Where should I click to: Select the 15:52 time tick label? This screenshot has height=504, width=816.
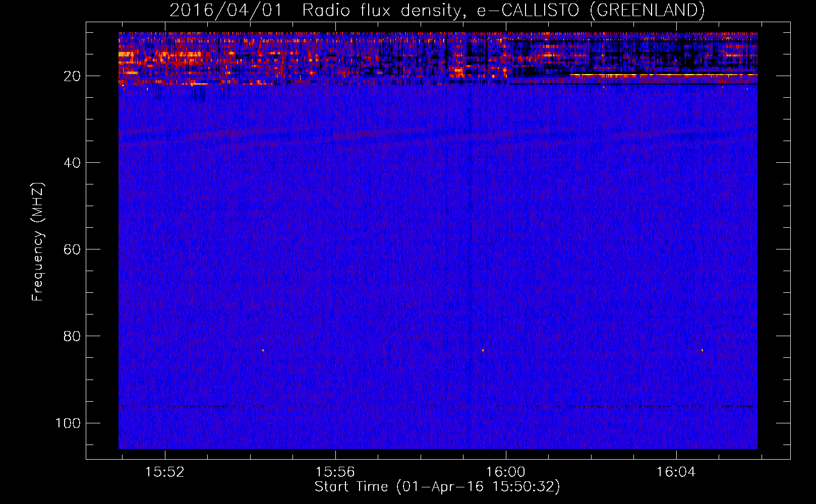click(x=165, y=472)
